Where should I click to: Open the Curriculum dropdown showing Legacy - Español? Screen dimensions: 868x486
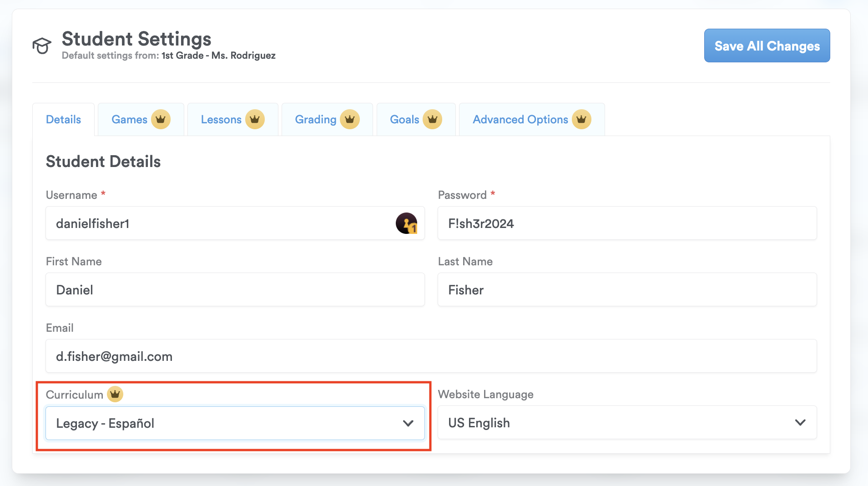(227, 423)
